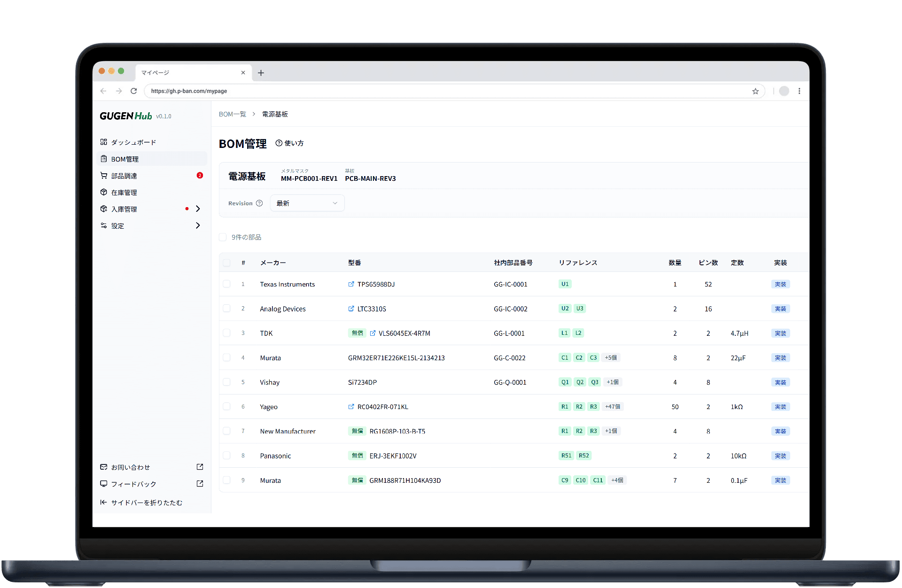The height and width of the screenshot is (588, 902).
Task: Click the browser forward arrow
Action: (119, 91)
